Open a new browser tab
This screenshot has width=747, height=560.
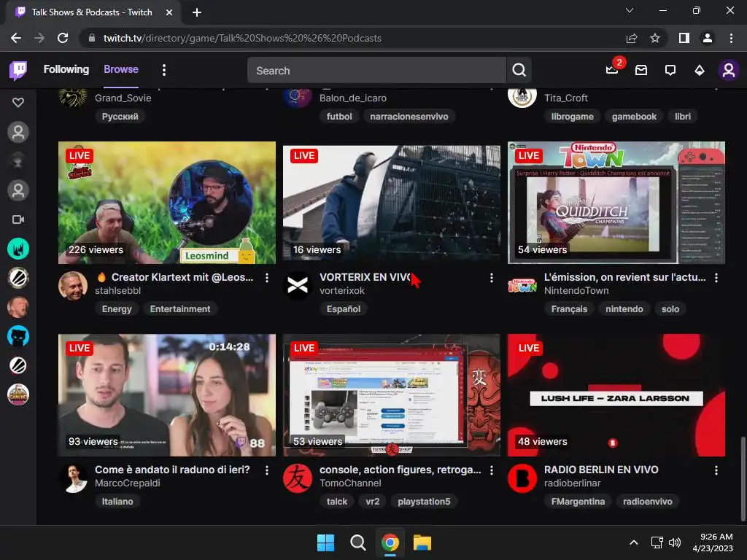[x=197, y=12]
